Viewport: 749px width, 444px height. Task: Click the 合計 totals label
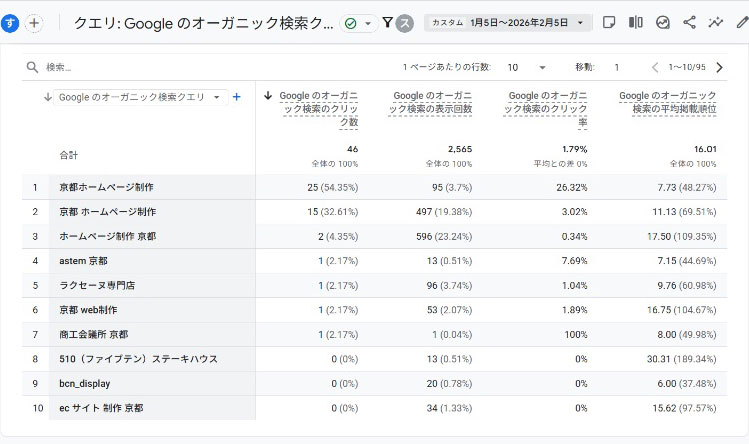68,155
